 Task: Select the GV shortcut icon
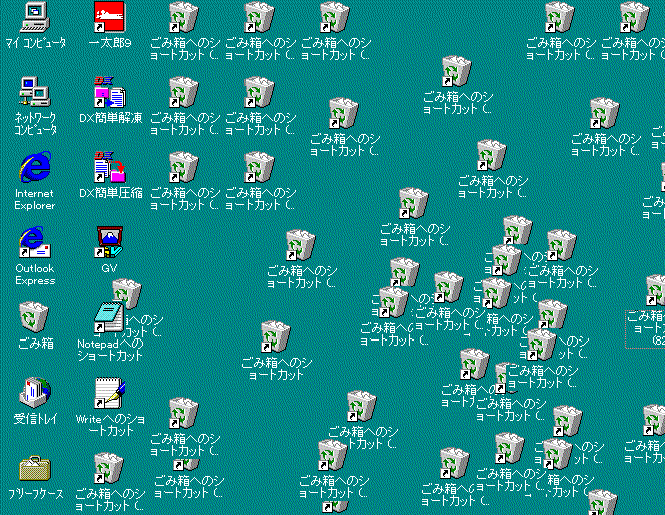tap(109, 242)
